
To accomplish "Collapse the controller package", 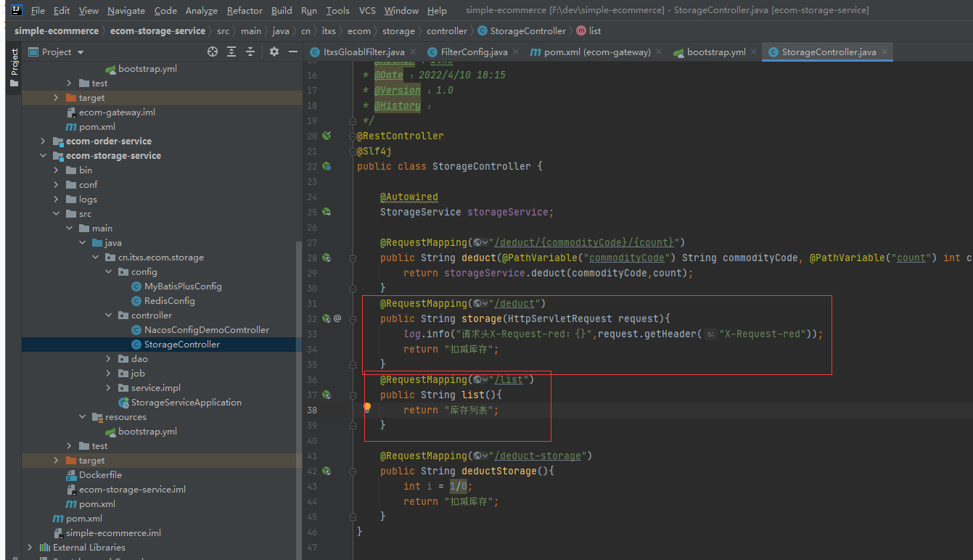I will pyautogui.click(x=109, y=316).
